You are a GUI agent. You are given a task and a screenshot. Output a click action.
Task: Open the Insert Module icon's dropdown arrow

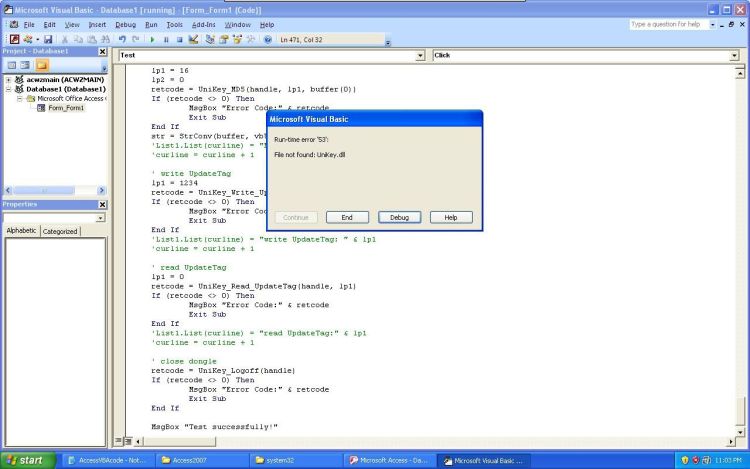pyautogui.click(x=37, y=40)
